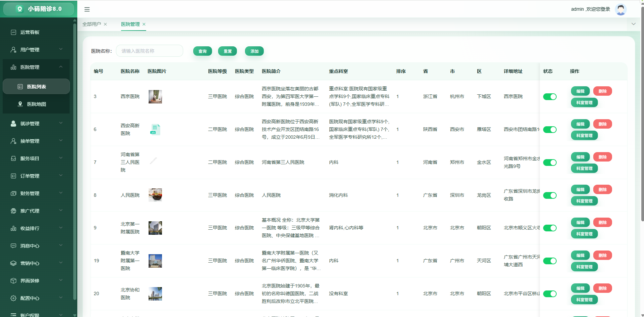Click the 消息中心 chat bubble icon

click(x=13, y=246)
